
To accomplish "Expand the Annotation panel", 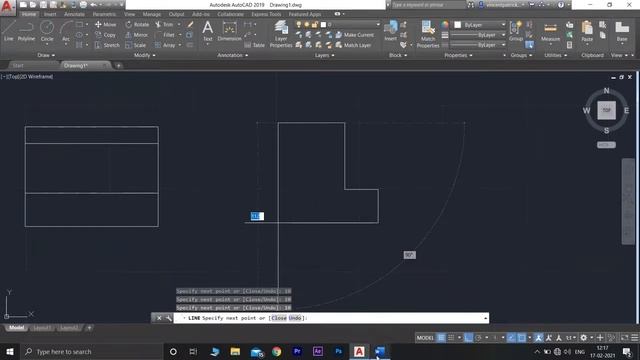I will [x=232, y=55].
